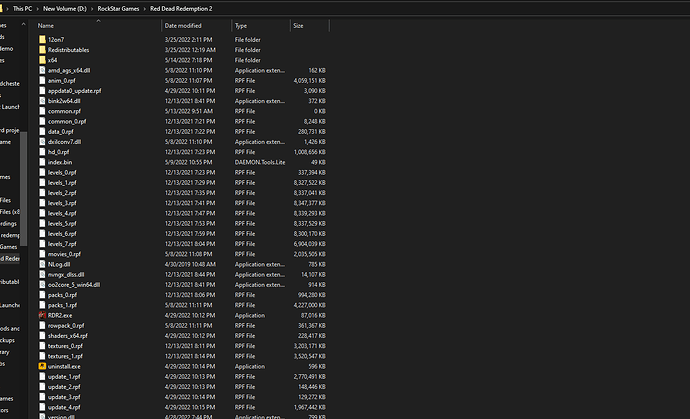Expand the chevron after This PC
The image size is (690, 419).
coord(37,8)
